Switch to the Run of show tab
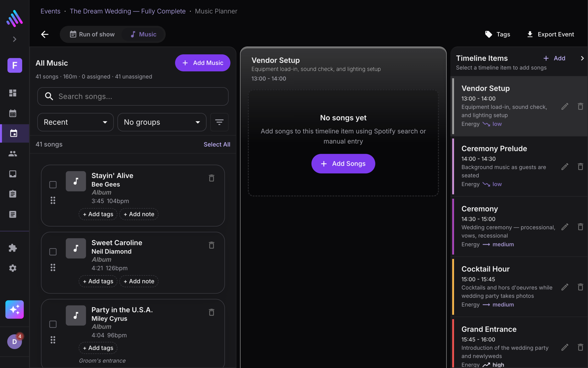The width and height of the screenshot is (588, 368). point(92,34)
